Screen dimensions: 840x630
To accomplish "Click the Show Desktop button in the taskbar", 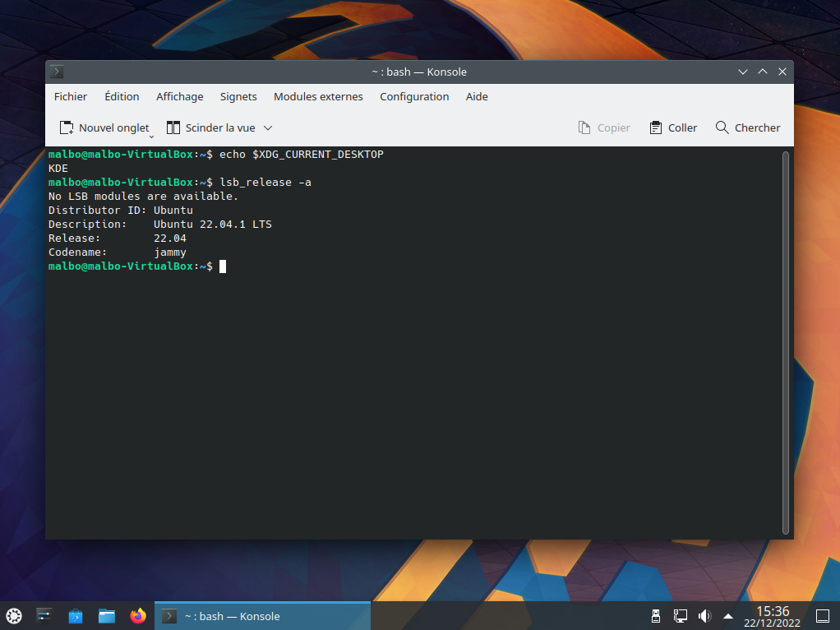I will pos(823,616).
